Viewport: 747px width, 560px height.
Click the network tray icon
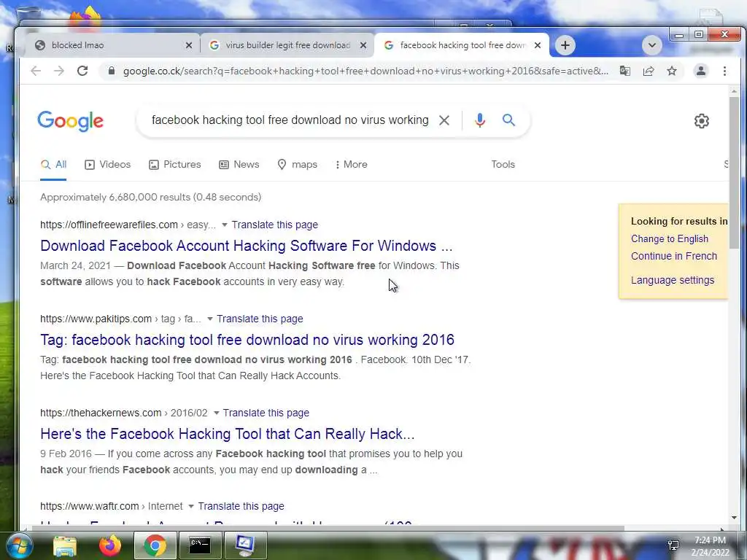(x=673, y=545)
